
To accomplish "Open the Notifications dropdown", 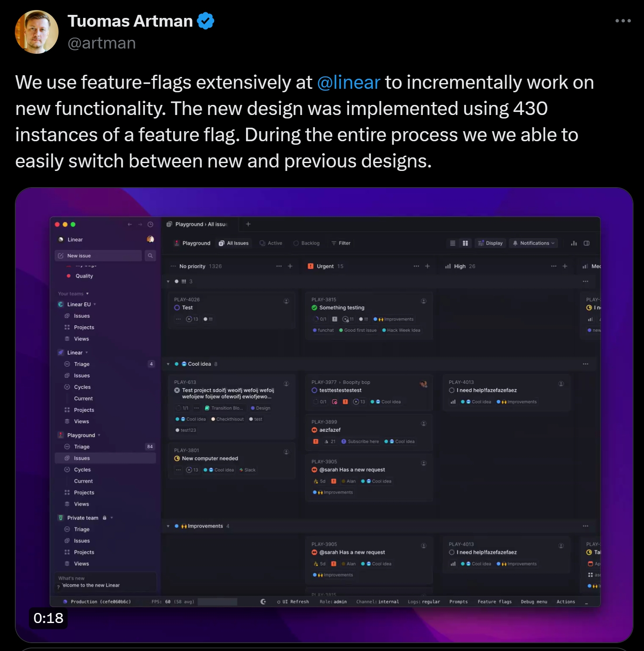I will [533, 243].
